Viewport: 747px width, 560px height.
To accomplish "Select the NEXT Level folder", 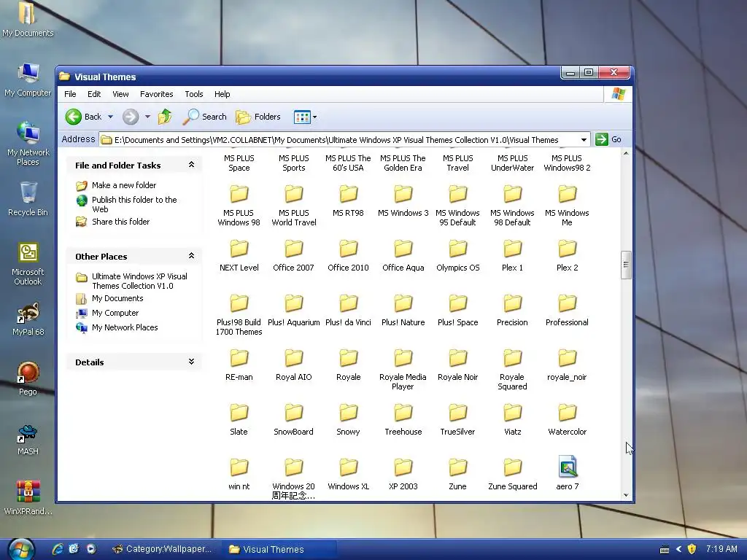I will (x=239, y=254).
